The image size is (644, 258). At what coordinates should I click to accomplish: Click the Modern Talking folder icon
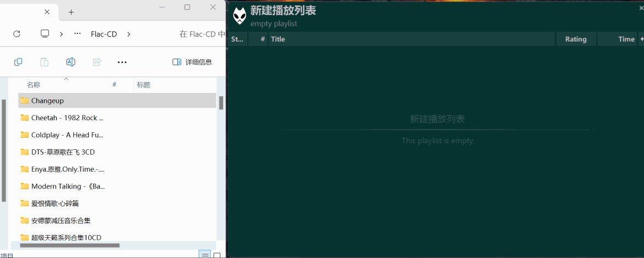coord(25,186)
